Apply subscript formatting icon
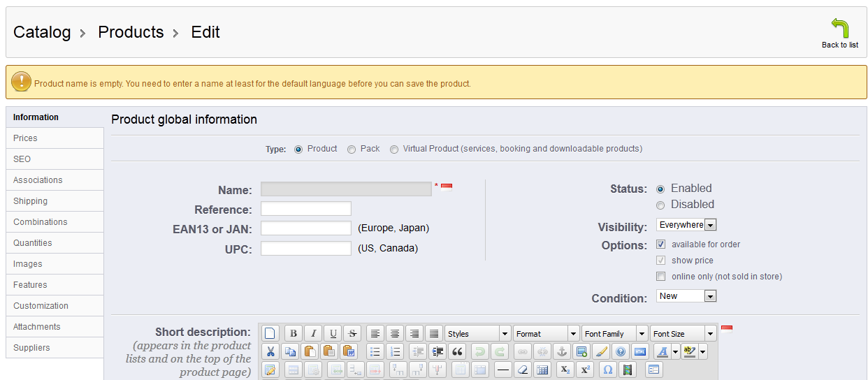 coord(565,370)
